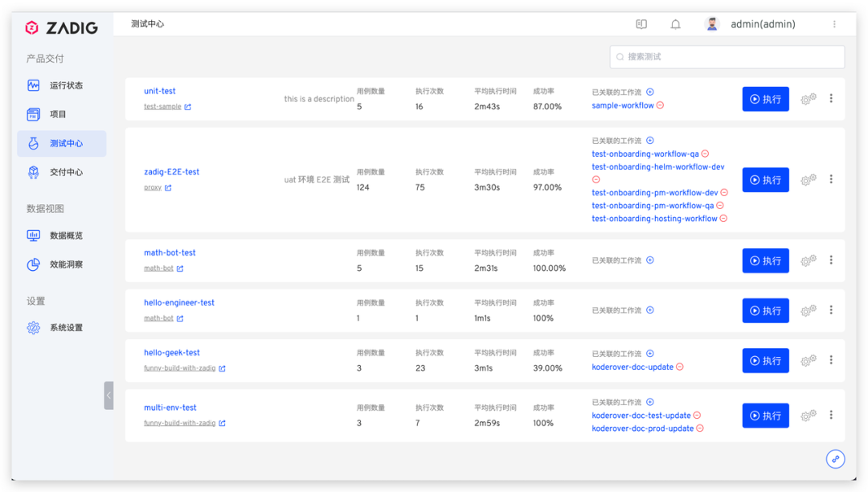Open more options for math-bot-test row
Image resolution: width=868 pixels, height=492 pixels.
[x=831, y=260]
